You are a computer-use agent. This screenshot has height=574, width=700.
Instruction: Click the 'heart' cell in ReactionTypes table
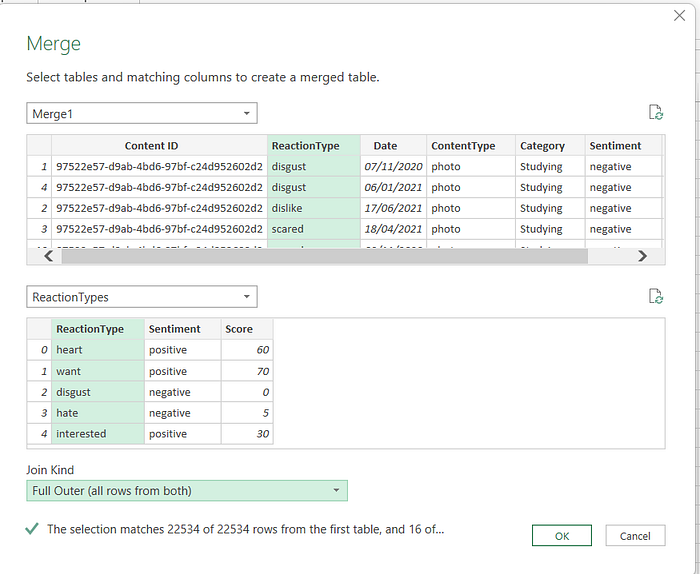click(97, 350)
